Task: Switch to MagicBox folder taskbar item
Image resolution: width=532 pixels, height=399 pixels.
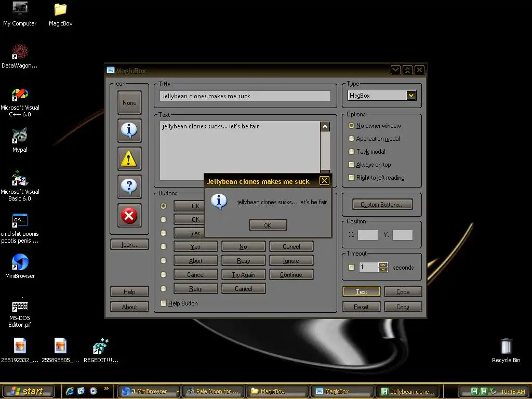Action: (x=278, y=391)
